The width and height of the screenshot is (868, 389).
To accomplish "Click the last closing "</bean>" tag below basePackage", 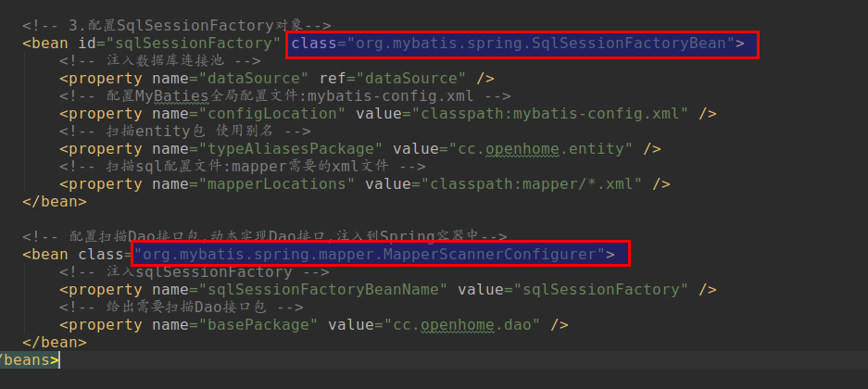I will 55,343.
